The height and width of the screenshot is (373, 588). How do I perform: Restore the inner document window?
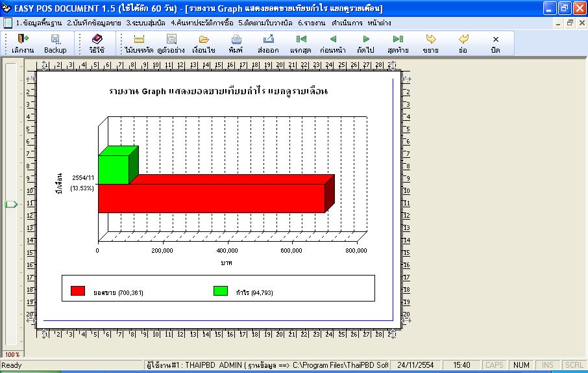(570, 23)
